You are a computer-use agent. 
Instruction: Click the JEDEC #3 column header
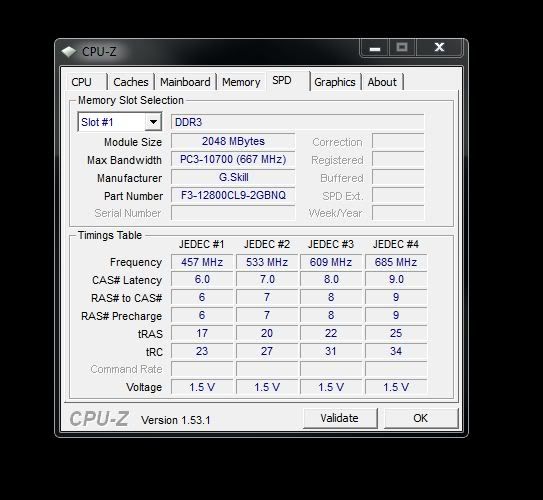tap(331, 244)
